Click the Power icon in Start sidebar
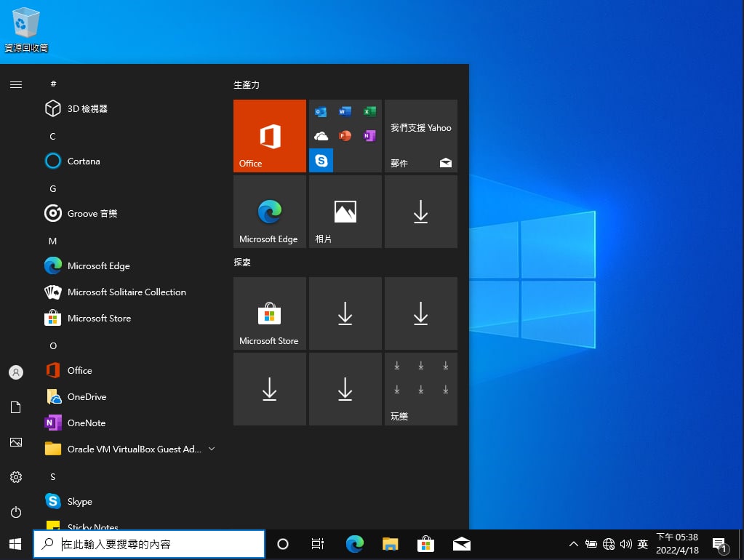 (x=16, y=512)
